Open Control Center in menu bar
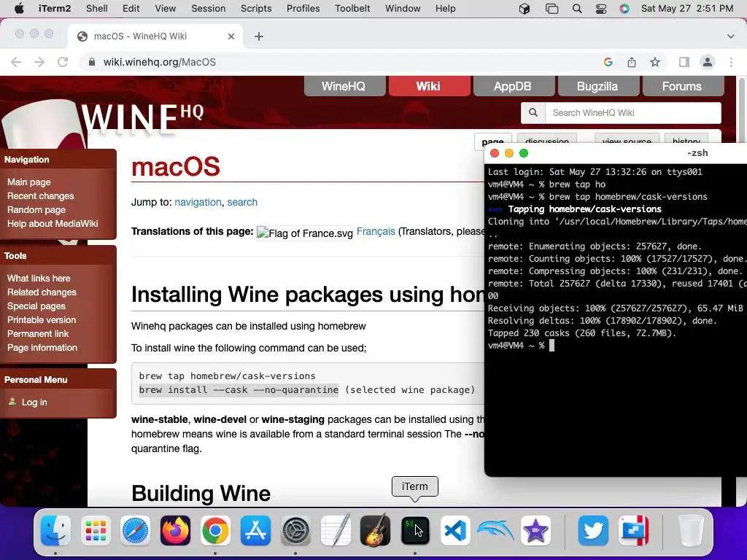 pyautogui.click(x=601, y=9)
